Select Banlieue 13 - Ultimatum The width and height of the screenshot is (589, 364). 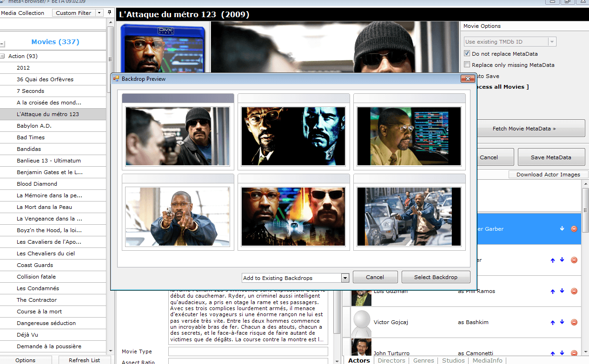tap(53, 161)
